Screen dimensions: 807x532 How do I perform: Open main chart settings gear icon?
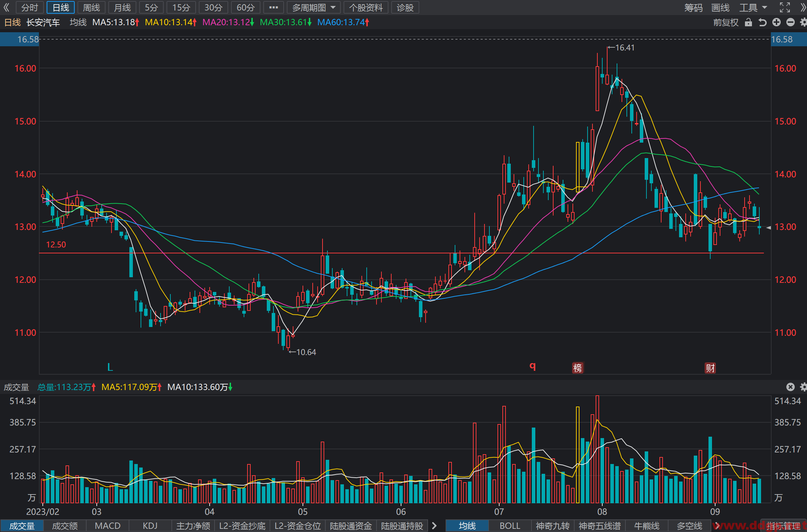(803, 22)
